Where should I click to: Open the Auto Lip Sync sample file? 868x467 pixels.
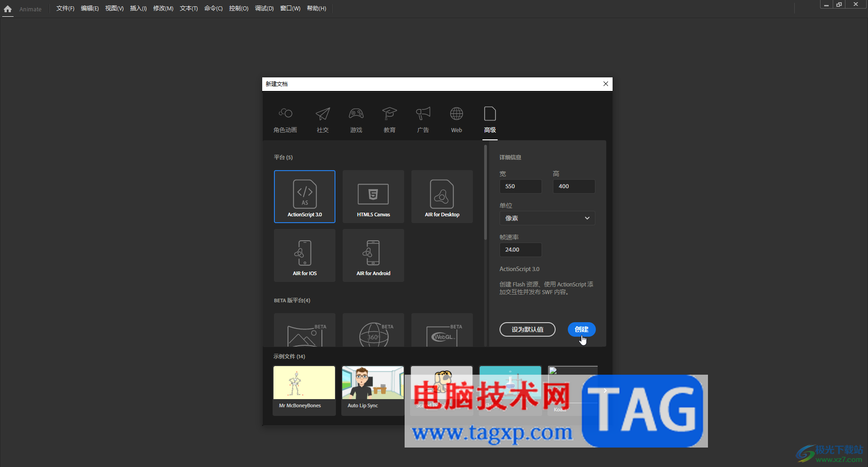(373, 391)
